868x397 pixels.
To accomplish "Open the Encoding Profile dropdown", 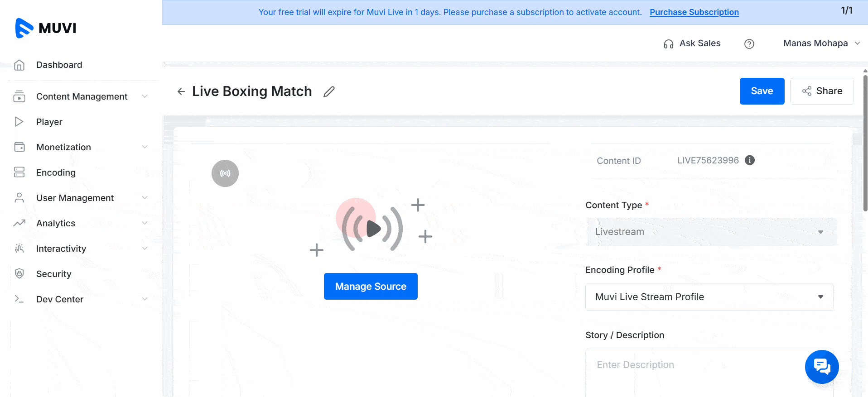I will (x=709, y=297).
